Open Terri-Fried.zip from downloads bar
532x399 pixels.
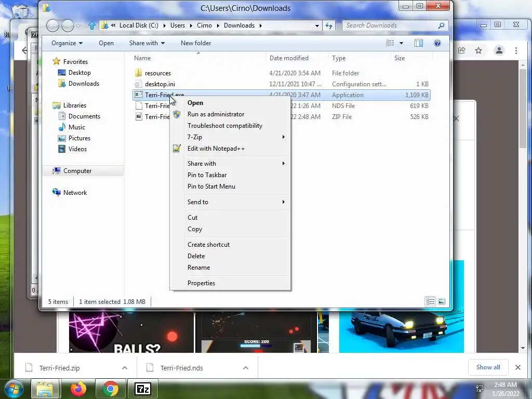point(60,368)
